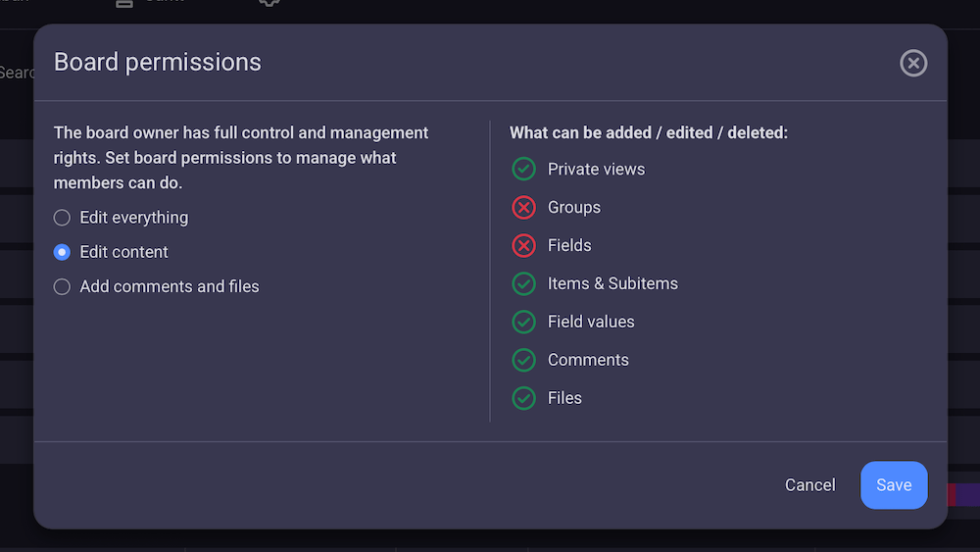Click the Items & Subitems label text

(x=612, y=284)
